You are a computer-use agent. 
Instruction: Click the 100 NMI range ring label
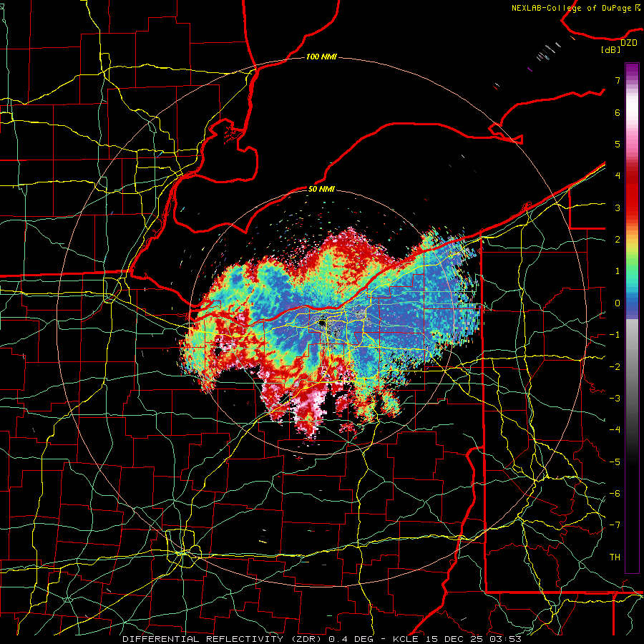pos(321,57)
